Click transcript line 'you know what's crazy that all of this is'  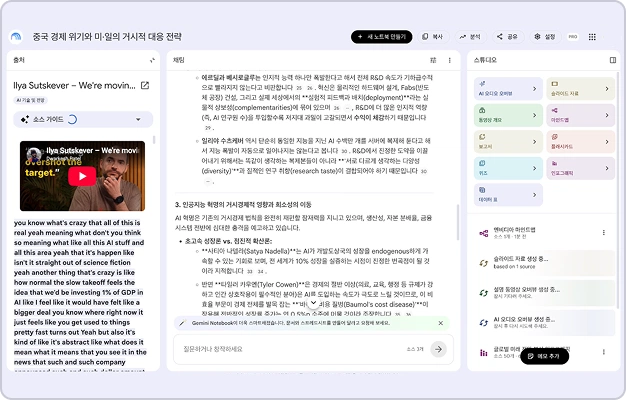[77, 223]
